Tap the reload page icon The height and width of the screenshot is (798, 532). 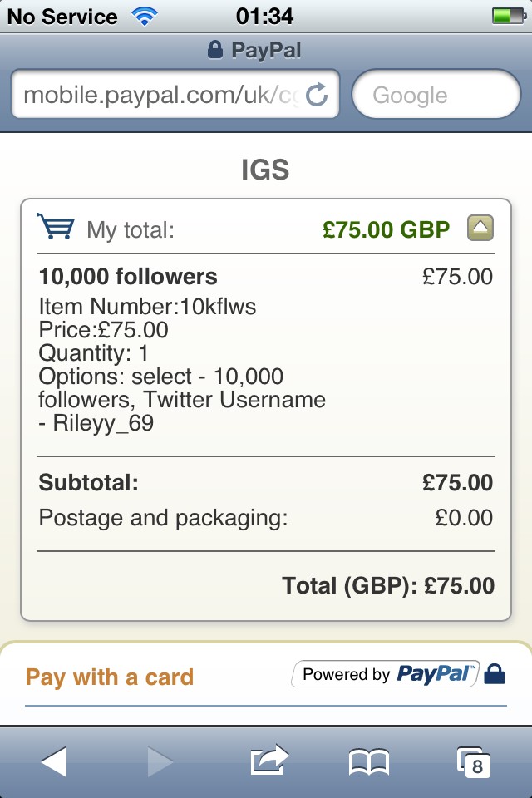pyautogui.click(x=317, y=94)
